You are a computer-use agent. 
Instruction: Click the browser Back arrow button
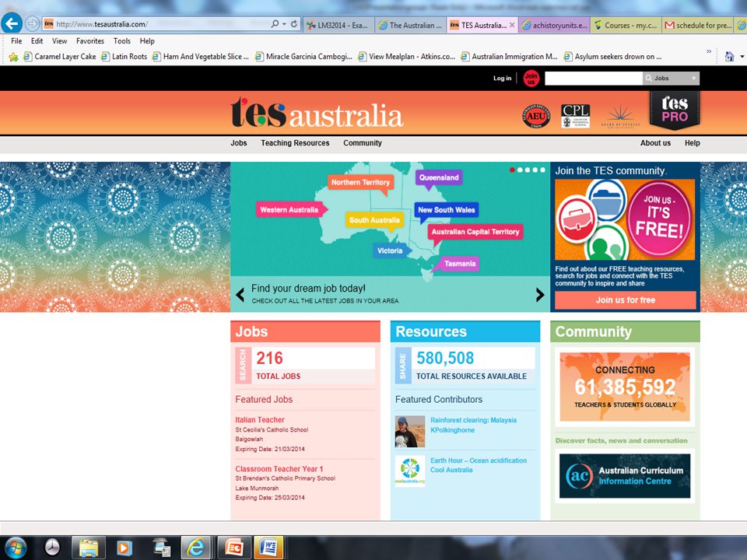(12, 23)
